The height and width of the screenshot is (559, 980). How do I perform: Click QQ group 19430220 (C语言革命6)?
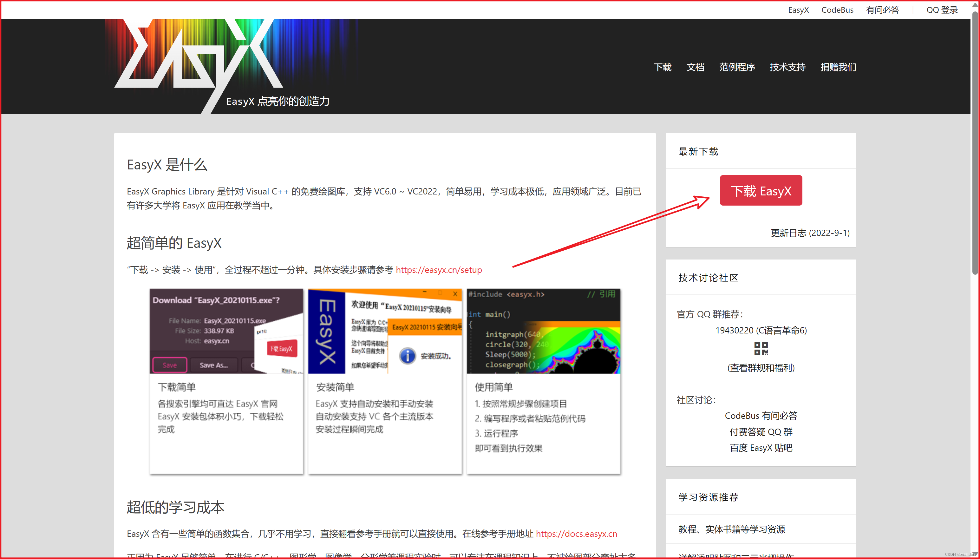click(x=761, y=330)
